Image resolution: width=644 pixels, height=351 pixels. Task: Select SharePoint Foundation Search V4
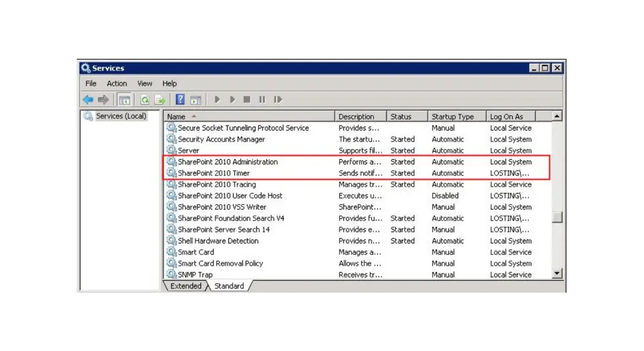(231, 218)
